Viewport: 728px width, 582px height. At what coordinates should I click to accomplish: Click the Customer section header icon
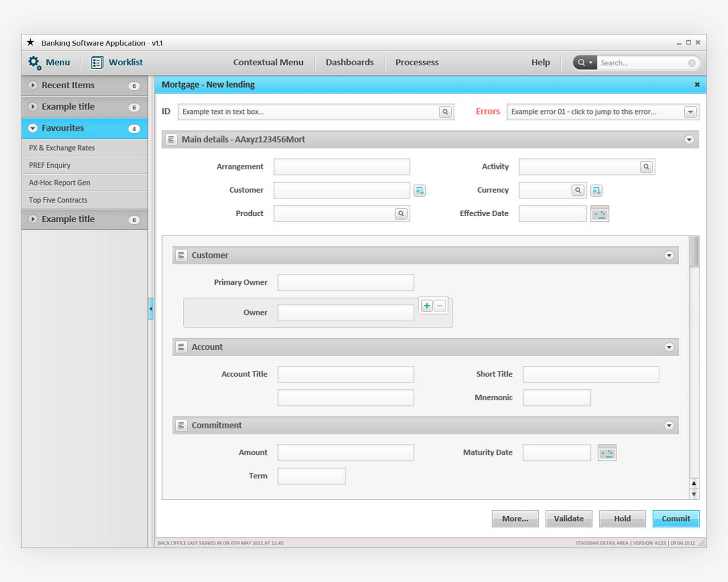click(x=181, y=255)
